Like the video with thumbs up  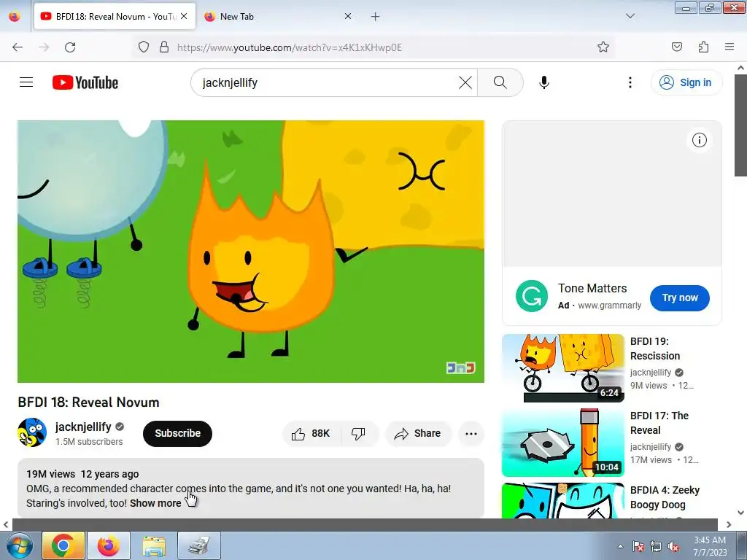(x=311, y=433)
